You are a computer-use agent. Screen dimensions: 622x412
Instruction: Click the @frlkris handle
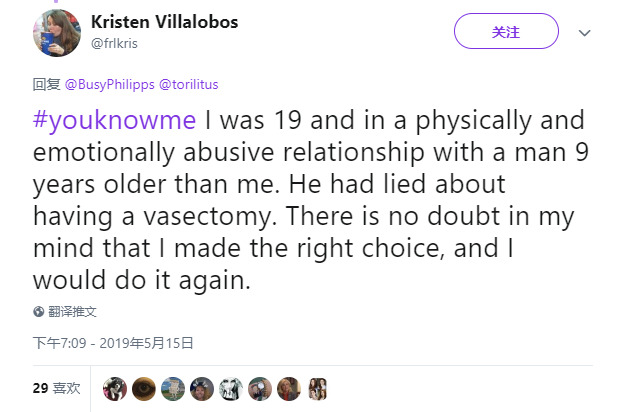114,43
